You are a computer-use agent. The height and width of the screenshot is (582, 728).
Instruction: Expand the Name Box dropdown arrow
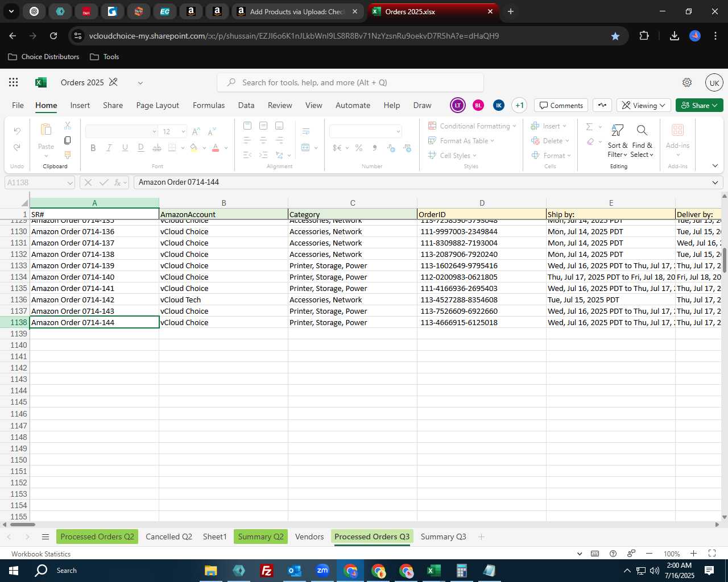tap(70, 182)
